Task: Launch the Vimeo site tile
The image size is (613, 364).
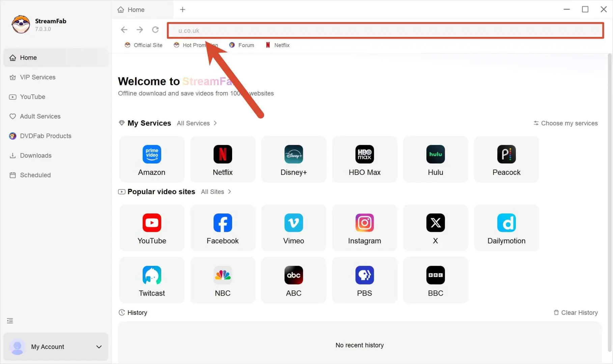Action: tap(294, 228)
